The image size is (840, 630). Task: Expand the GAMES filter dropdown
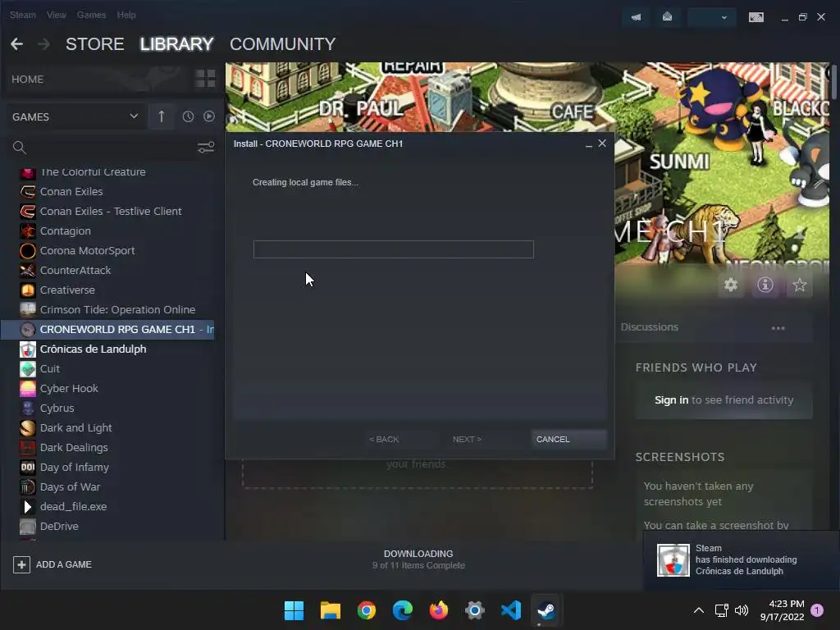tap(75, 116)
